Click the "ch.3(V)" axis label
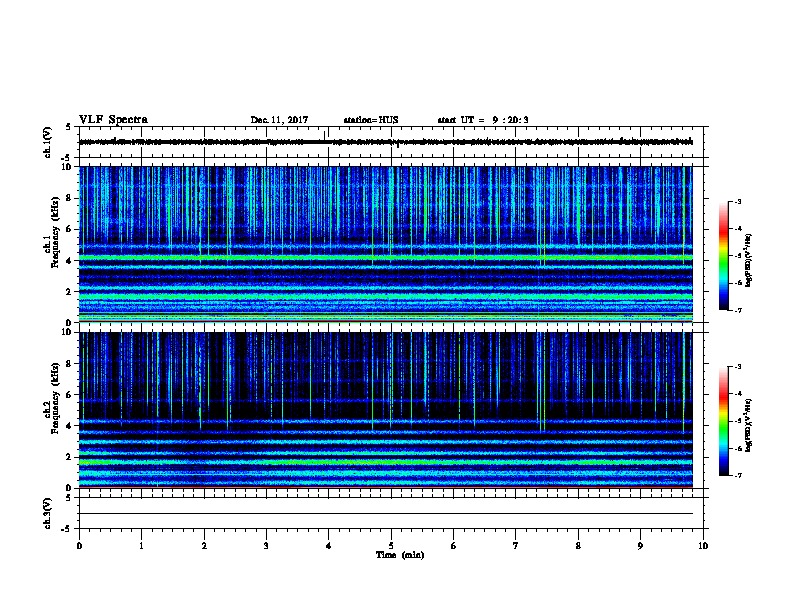The image size is (792, 612). (x=48, y=513)
